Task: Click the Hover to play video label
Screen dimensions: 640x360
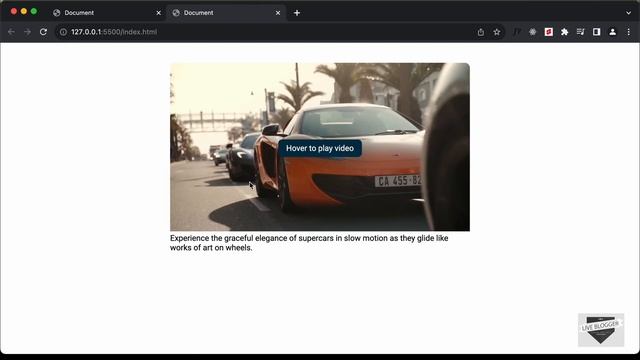Action: (x=320, y=148)
